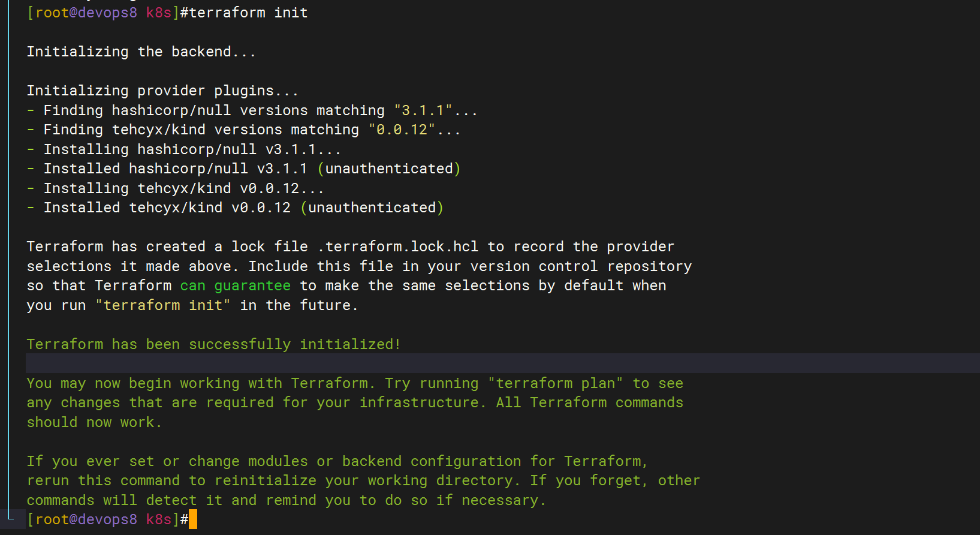
Task: Click 'Initializing the backend...' line
Action: (141, 52)
